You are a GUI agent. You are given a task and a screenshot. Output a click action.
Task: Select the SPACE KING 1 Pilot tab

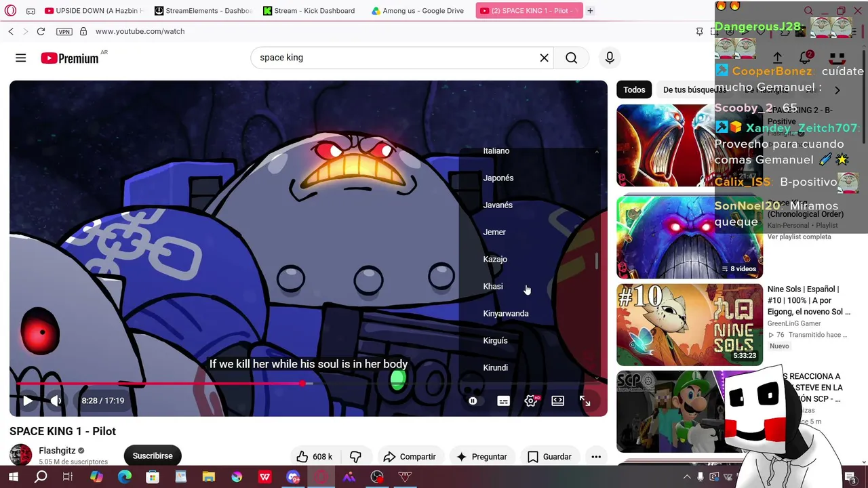tap(529, 11)
